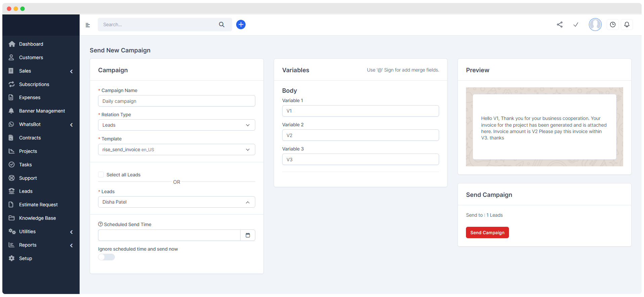Open notifications bell icon

click(627, 25)
